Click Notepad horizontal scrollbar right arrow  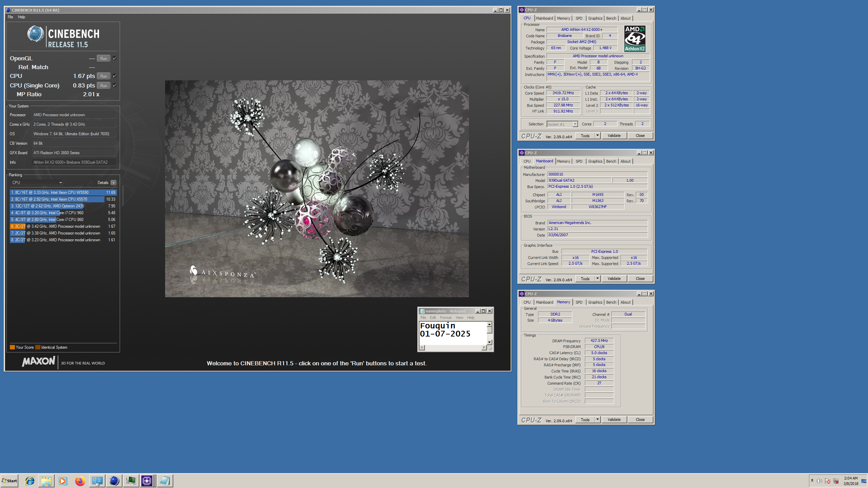[484, 348]
